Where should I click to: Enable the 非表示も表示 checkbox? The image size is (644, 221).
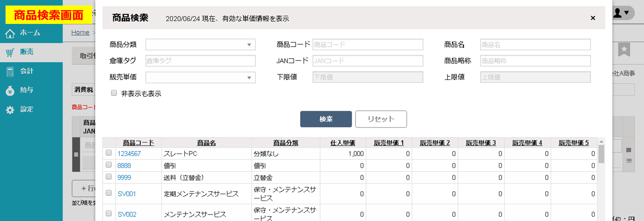coord(114,93)
